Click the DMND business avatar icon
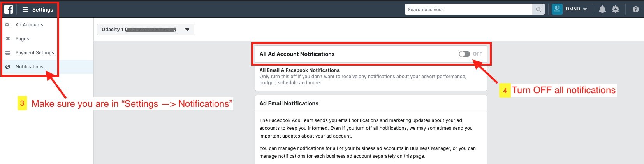 pyautogui.click(x=557, y=9)
